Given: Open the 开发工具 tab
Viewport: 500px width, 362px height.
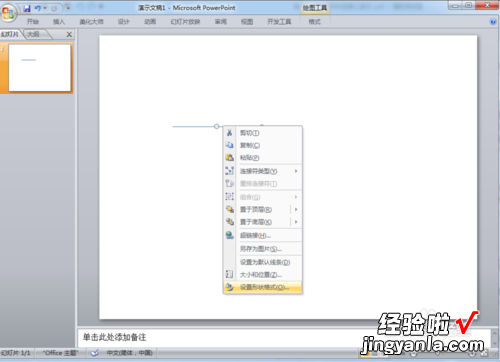Looking at the screenshot, I should click(279, 22).
